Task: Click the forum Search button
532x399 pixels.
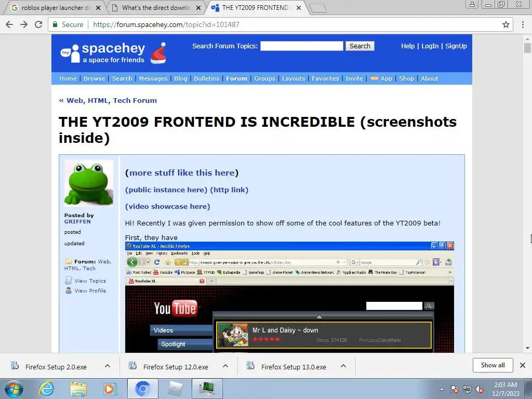Action: coord(360,46)
